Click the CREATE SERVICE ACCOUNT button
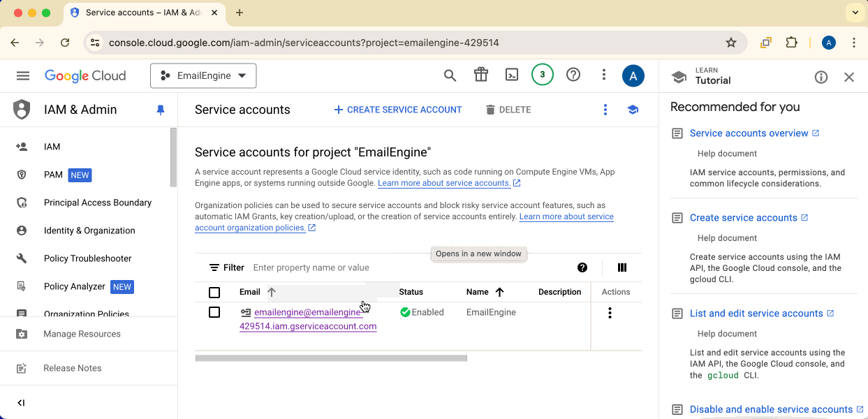 pyautogui.click(x=397, y=110)
